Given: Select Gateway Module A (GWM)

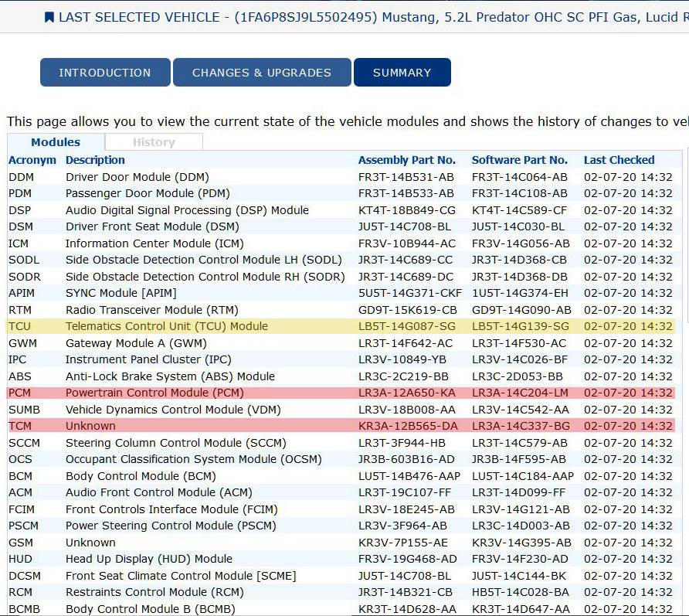Looking at the screenshot, I should pyautogui.click(x=136, y=343).
